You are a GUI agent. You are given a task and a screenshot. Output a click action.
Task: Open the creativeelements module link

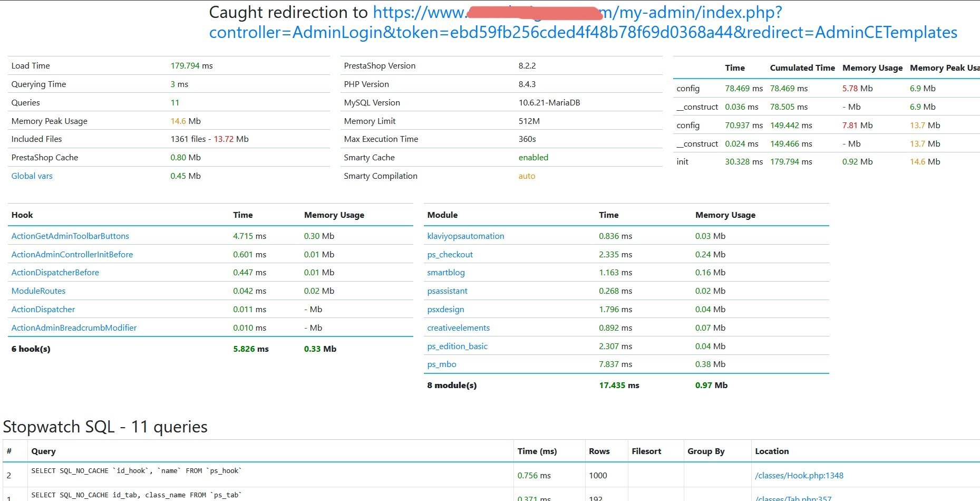(458, 328)
